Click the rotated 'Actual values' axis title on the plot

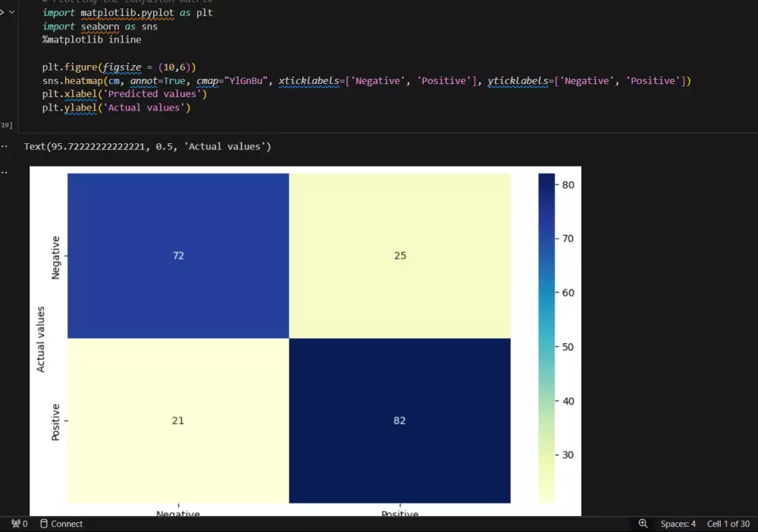tap(41, 340)
